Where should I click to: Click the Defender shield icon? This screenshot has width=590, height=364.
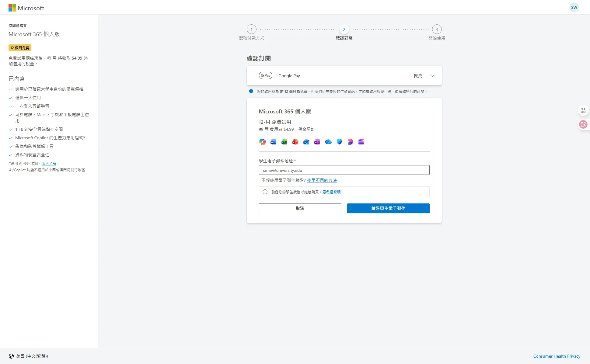click(339, 142)
